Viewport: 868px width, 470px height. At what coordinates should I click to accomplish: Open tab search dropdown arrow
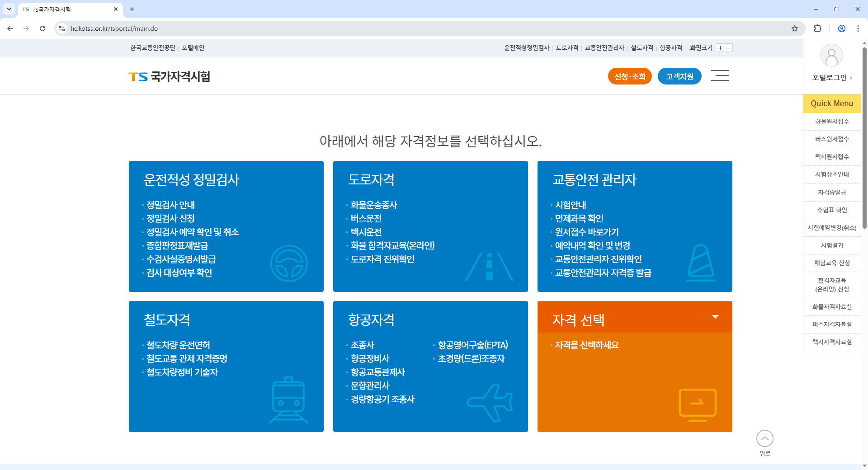pyautogui.click(x=9, y=9)
